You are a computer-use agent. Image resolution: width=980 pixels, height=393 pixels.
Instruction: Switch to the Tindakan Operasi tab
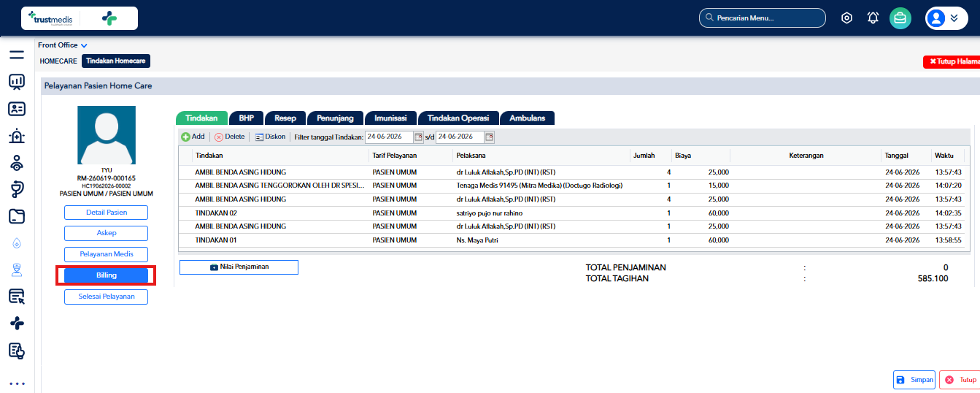point(458,118)
